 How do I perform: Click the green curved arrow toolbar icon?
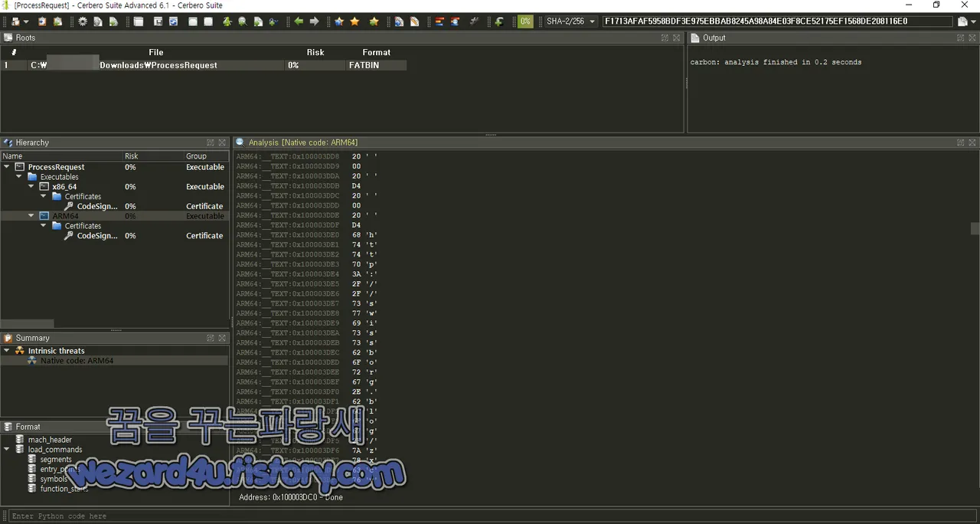[x=498, y=21]
